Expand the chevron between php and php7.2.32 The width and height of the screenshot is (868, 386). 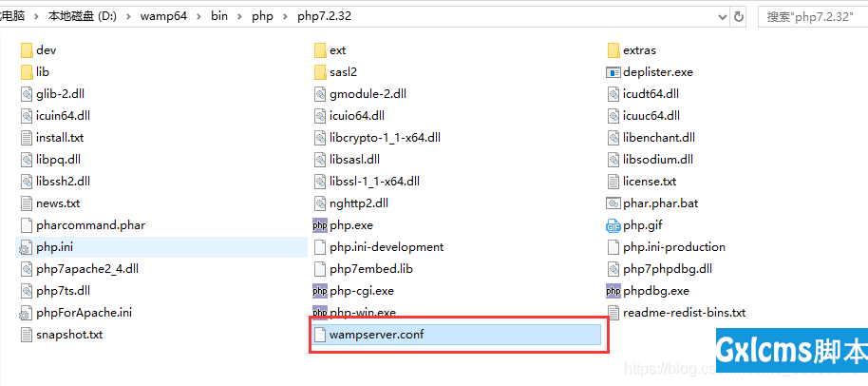click(x=286, y=16)
